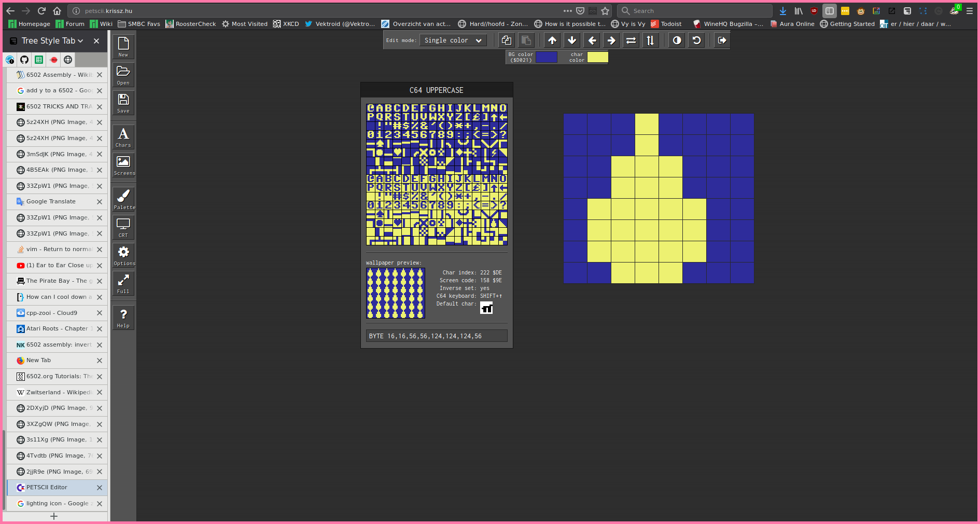Open the Screens panel
980x524 pixels.
[123, 165]
